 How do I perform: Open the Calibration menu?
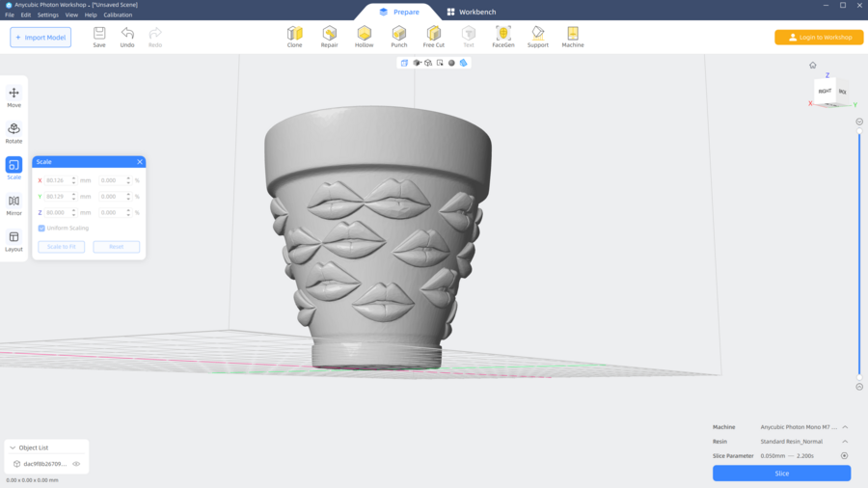[x=118, y=15]
